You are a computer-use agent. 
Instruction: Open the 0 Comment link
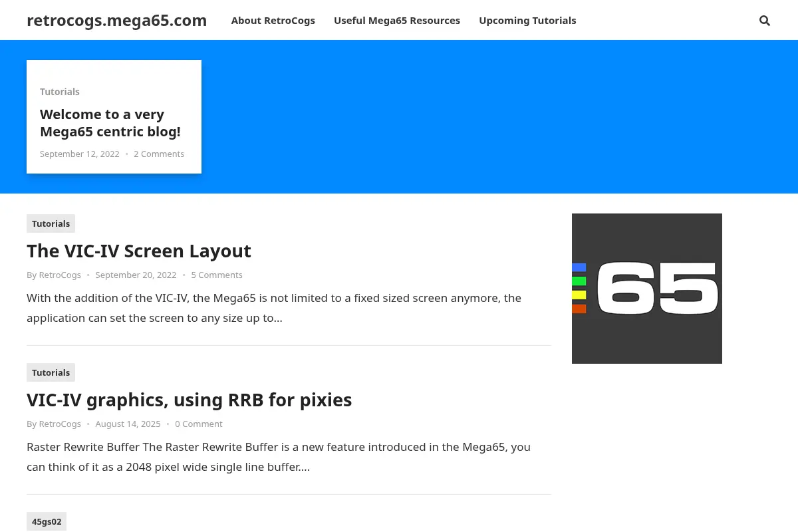[x=199, y=424]
